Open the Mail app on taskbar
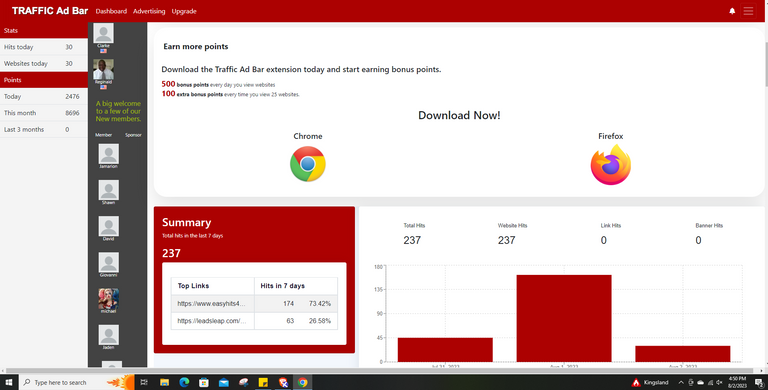This screenshot has width=768, height=390. point(224,382)
